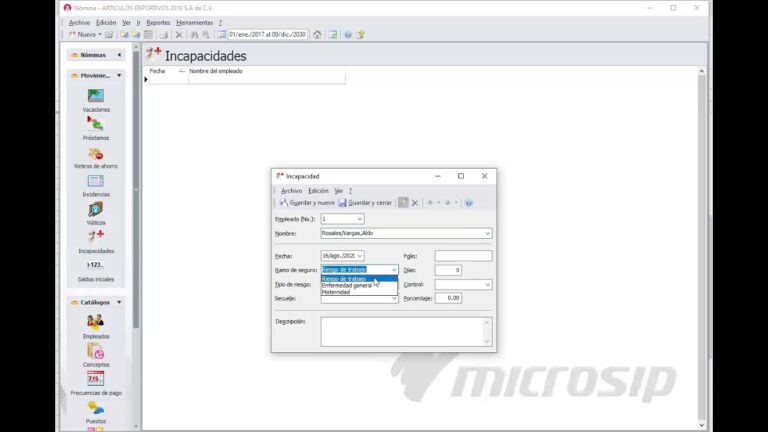This screenshot has width=768, height=432.
Task: Select Maternidad option
Action: (359, 292)
